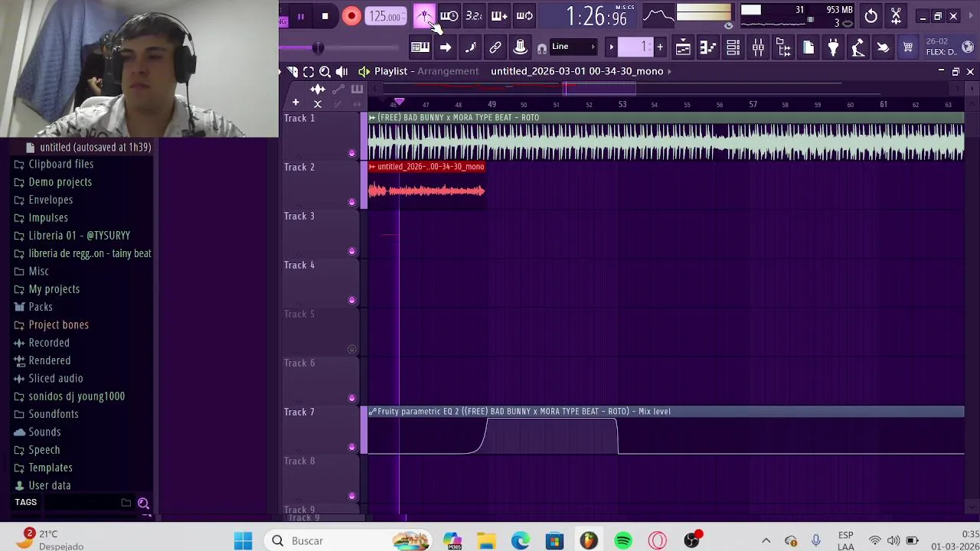The width and height of the screenshot is (980, 551).
Task: Toggle overdub recording (keyboard plus icon)
Action: click(x=499, y=16)
